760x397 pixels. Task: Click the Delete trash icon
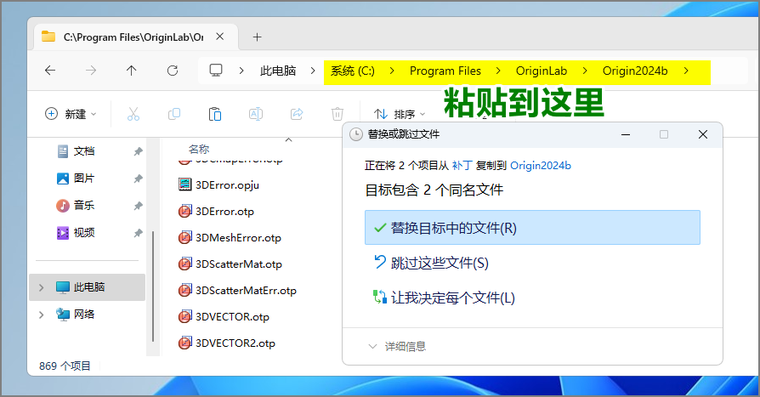[337, 114]
